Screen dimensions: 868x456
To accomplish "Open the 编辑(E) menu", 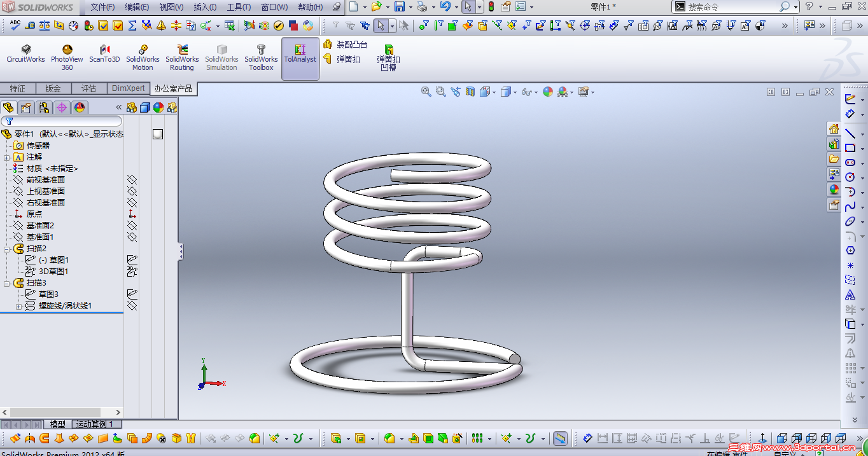I will [x=137, y=7].
